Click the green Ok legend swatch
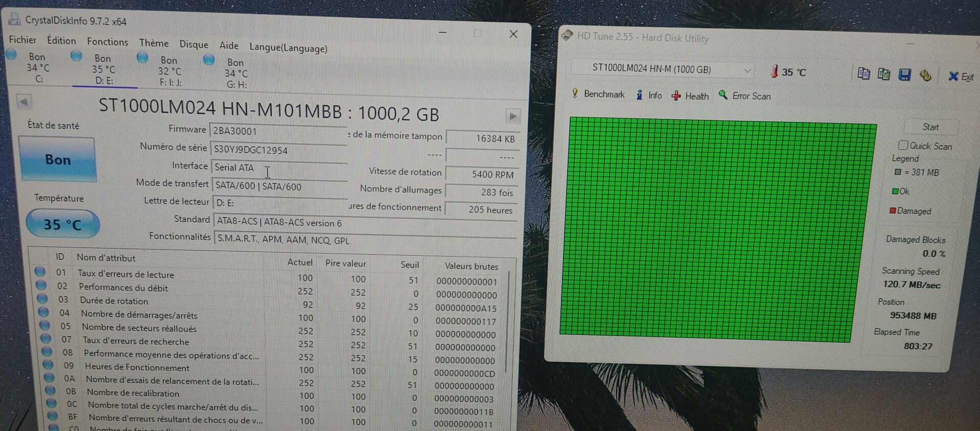The width and height of the screenshot is (980, 431). (895, 191)
